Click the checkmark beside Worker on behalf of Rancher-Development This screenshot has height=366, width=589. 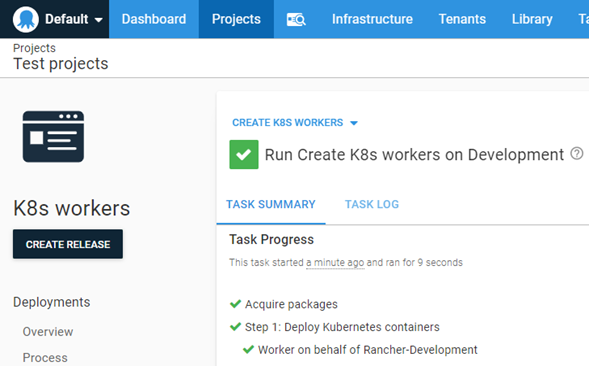click(248, 349)
